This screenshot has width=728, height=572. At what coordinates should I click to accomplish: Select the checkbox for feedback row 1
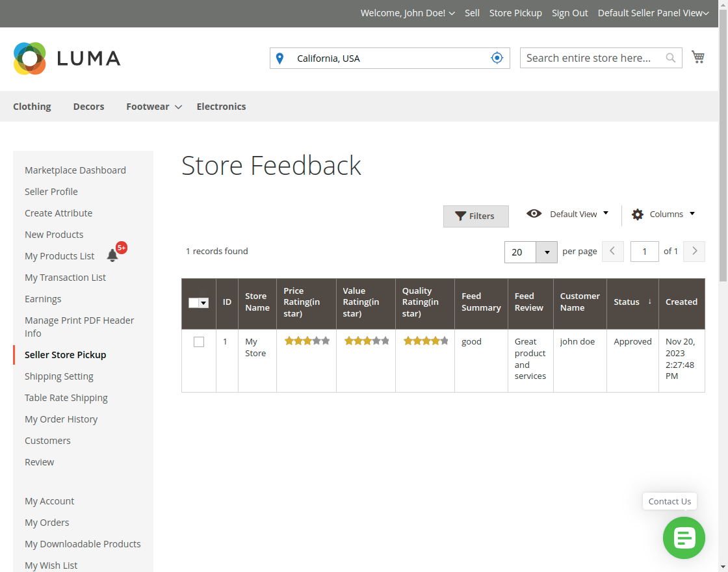pos(198,341)
